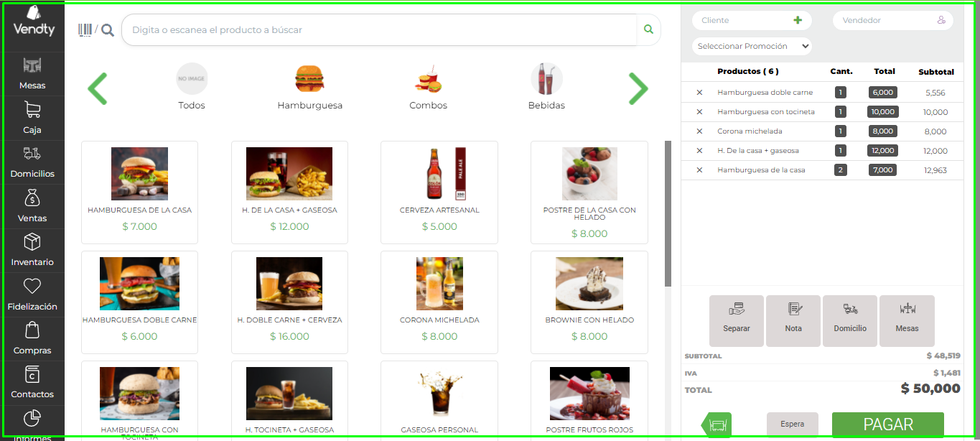
Task: Open the Mesas section in sidebar
Action: click(32, 74)
